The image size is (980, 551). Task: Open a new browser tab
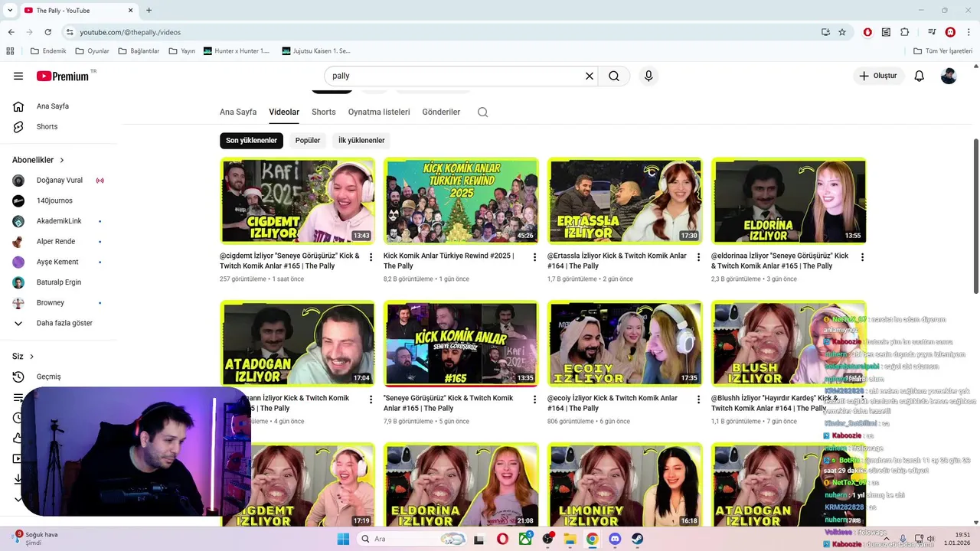[x=149, y=10]
